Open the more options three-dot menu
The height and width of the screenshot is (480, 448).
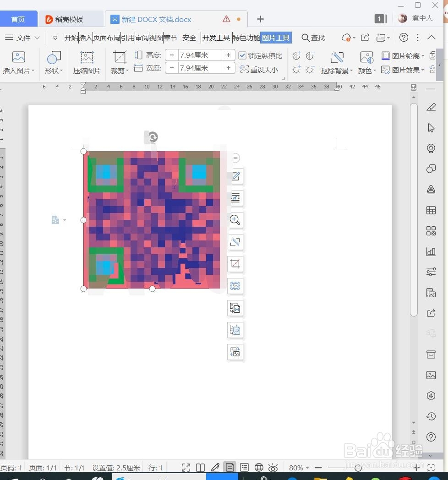point(418,38)
